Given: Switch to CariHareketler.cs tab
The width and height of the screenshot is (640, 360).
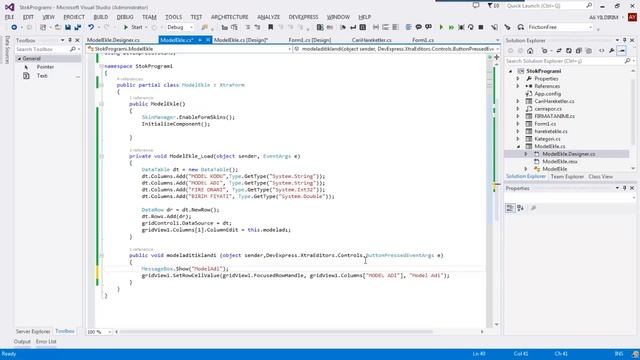Looking at the screenshot, I should pos(371,40).
